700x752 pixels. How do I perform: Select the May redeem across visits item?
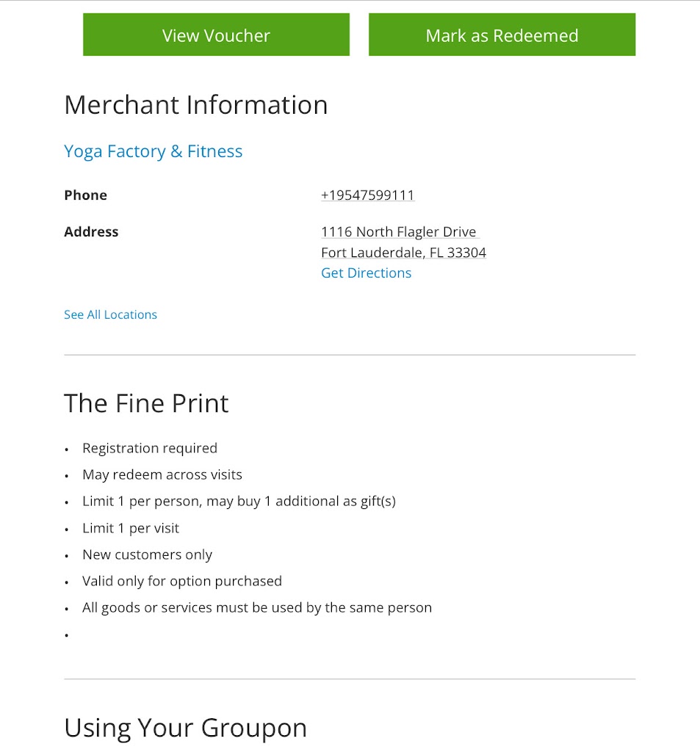point(162,474)
